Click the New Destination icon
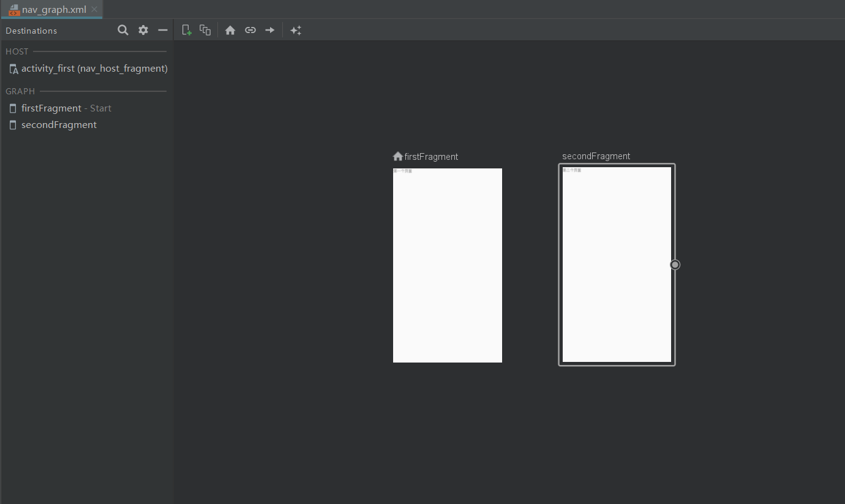845x504 pixels. tap(187, 30)
